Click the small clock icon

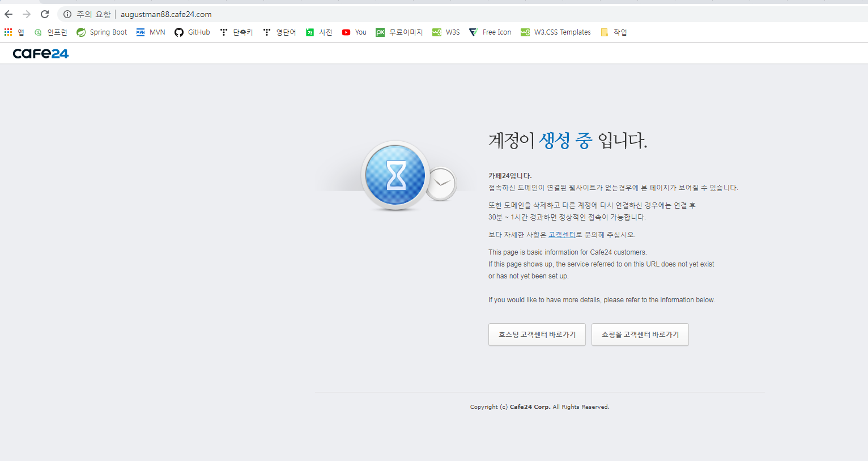pyautogui.click(x=441, y=184)
